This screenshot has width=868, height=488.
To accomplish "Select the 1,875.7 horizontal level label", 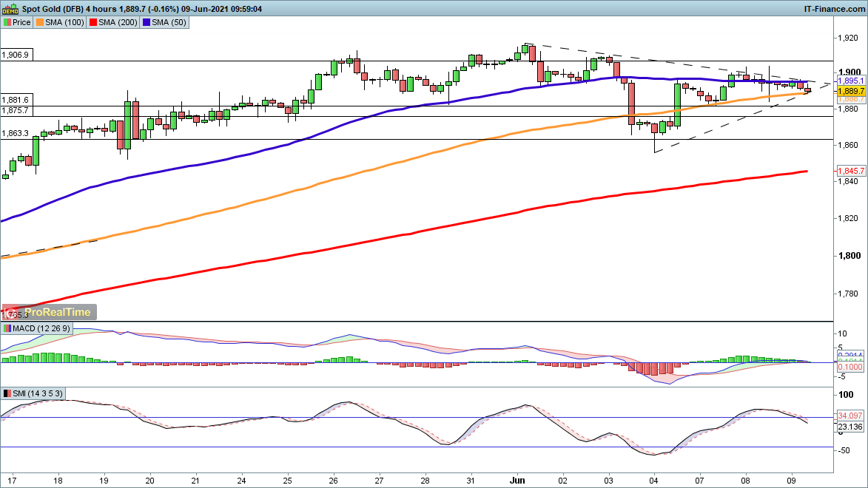I will click(x=16, y=110).
